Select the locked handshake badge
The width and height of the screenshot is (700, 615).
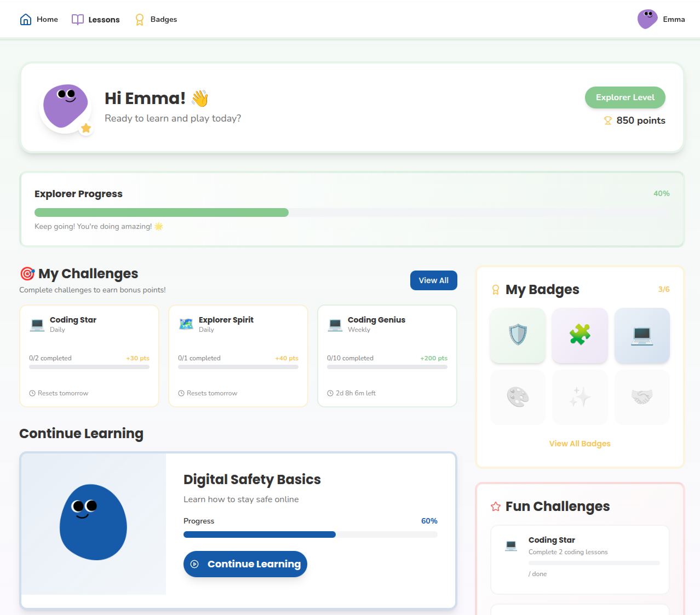(641, 397)
